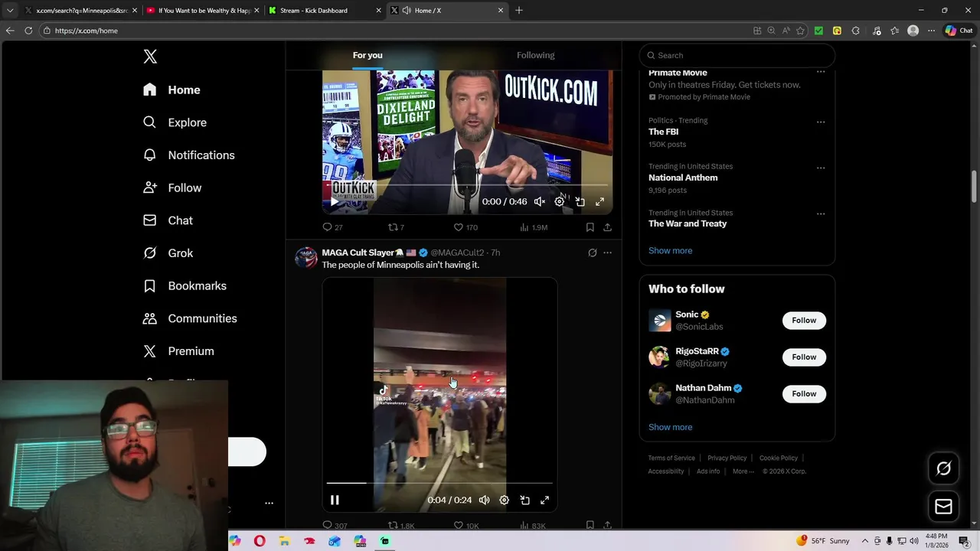Open Minneapolis video settings gear
This screenshot has width=980, height=551.
[x=504, y=500]
